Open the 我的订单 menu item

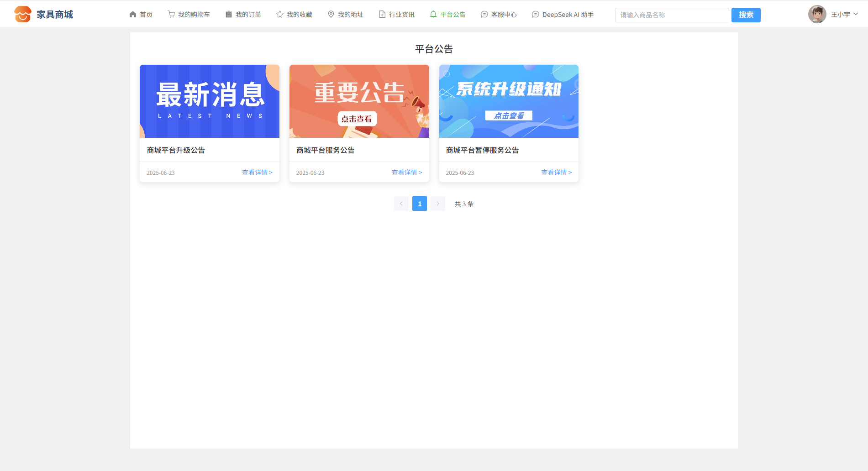click(248, 15)
